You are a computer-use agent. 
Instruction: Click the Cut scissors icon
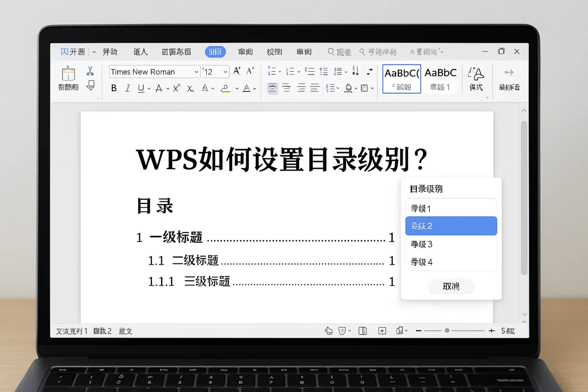click(90, 70)
